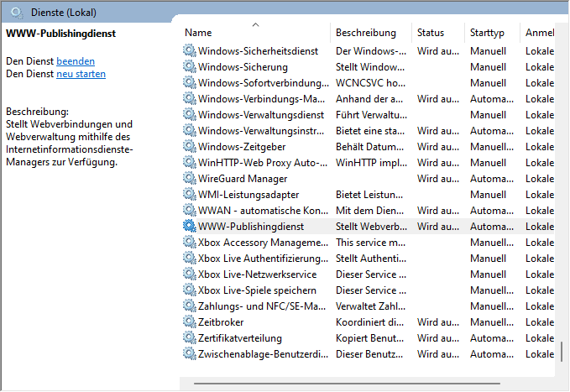570x392 pixels.
Task: Select the WMI-Leistungsadapter service name
Action: click(248, 195)
